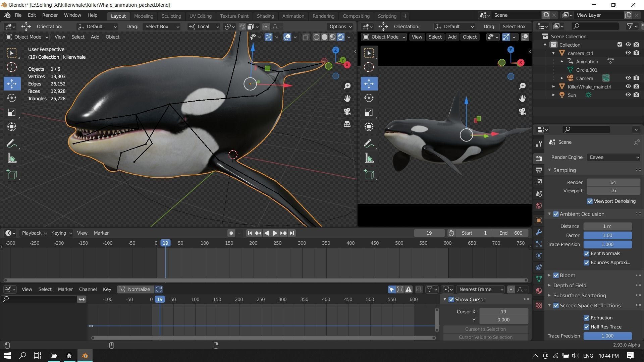The width and height of the screenshot is (644, 362).
Task: Open the Render menu
Action: pyautogui.click(x=50, y=15)
